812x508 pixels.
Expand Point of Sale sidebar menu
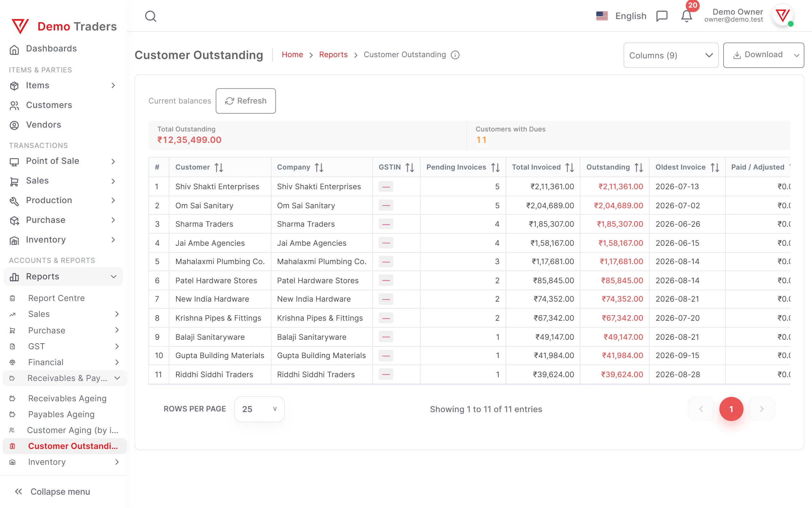[63, 161]
